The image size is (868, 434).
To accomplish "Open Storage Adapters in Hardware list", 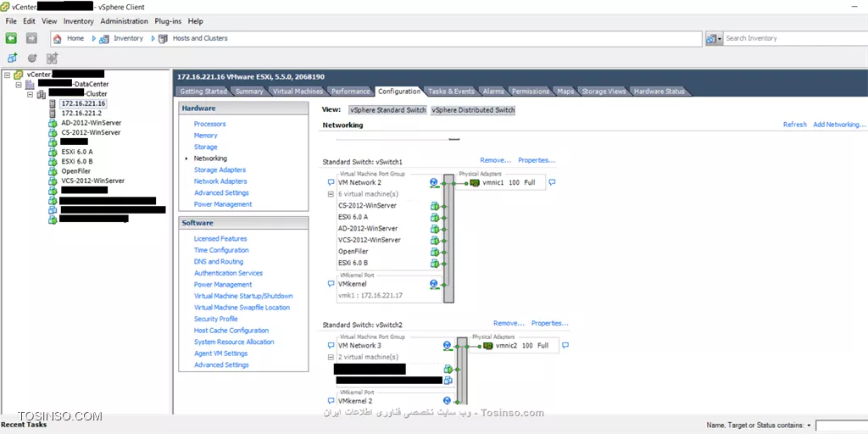I will (x=220, y=170).
